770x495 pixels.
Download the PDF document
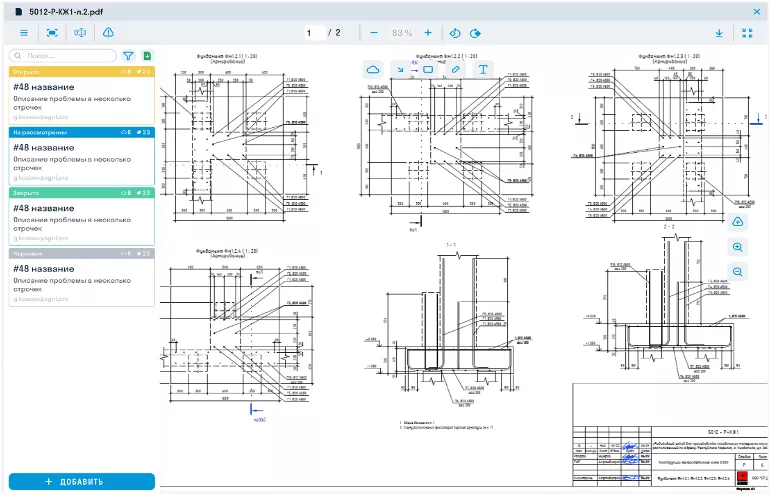pyautogui.click(x=719, y=33)
